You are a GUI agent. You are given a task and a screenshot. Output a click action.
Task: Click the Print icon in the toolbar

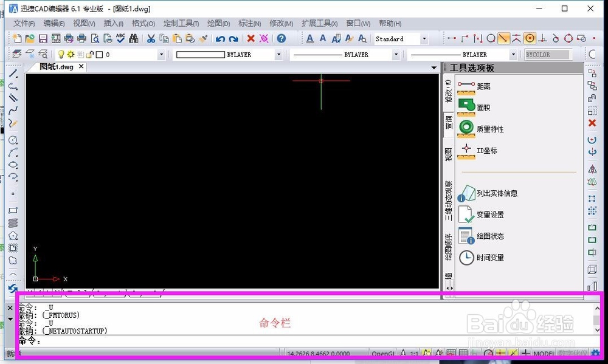82,38
